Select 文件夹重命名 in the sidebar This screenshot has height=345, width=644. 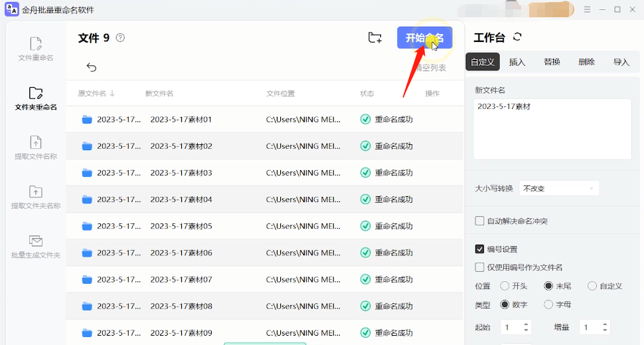pos(36,98)
